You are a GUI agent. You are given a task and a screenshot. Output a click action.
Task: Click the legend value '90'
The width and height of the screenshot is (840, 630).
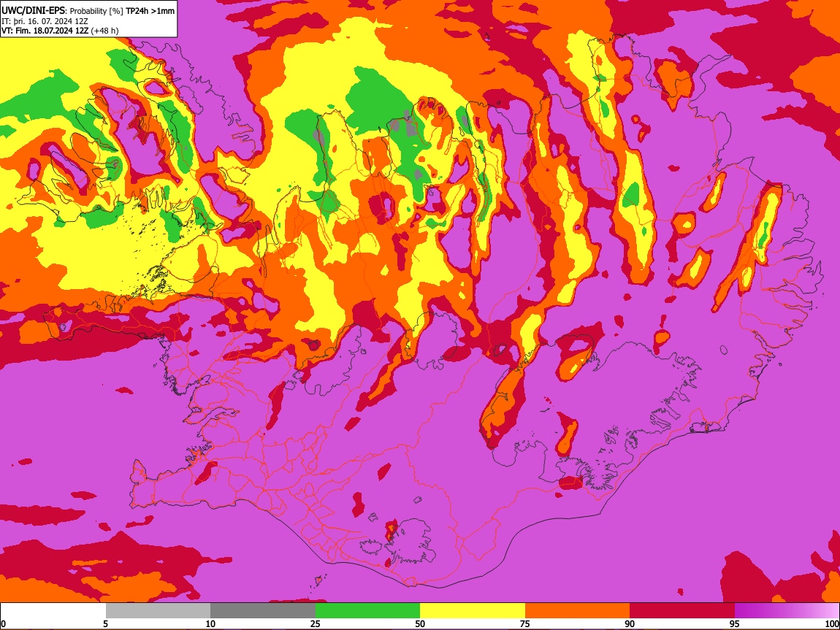(630, 623)
